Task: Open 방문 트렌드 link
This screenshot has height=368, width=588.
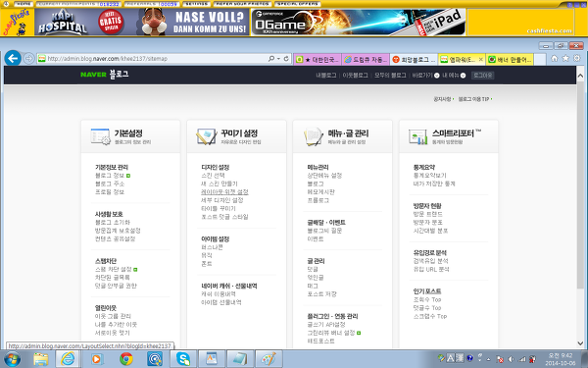Action: point(428,214)
